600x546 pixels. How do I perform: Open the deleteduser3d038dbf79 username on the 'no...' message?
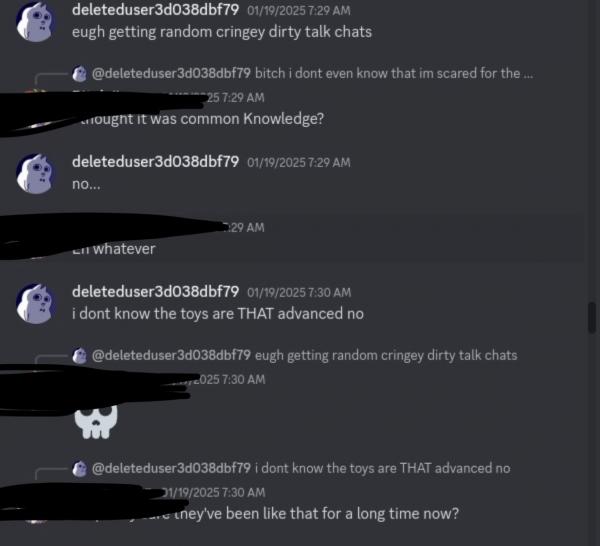click(x=155, y=161)
